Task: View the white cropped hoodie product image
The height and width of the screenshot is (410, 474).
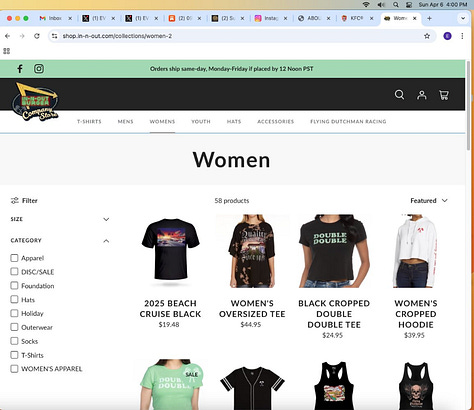Action: [415, 251]
